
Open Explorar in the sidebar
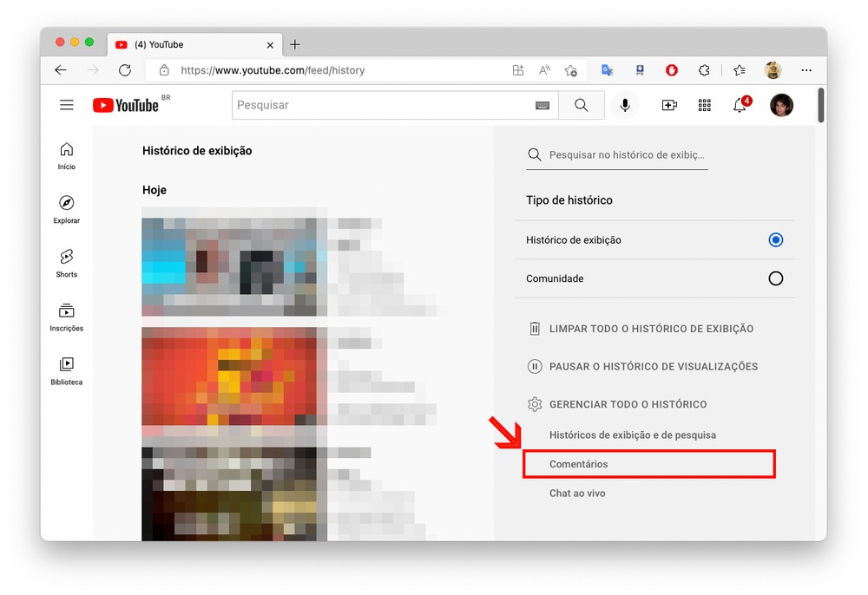tap(67, 209)
